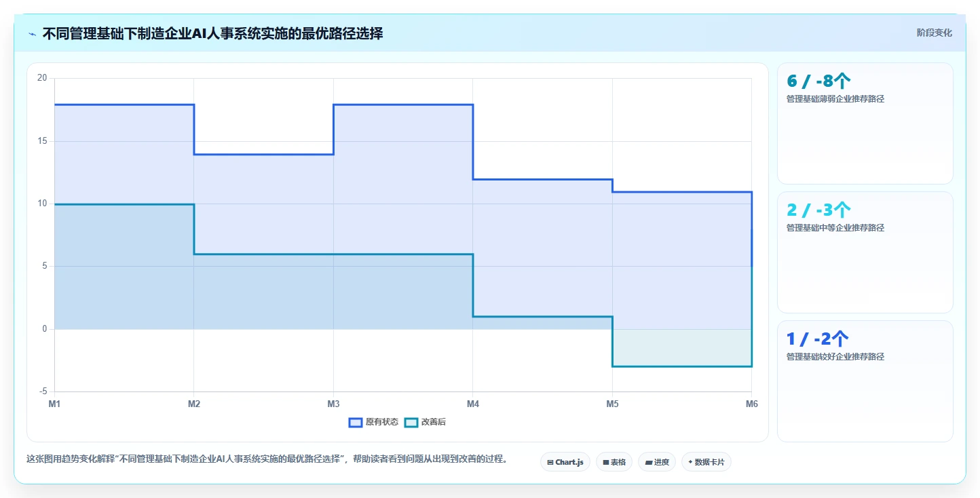Click the icon inside the 进度 tag
Image resolution: width=980 pixels, height=498 pixels.
tap(649, 463)
